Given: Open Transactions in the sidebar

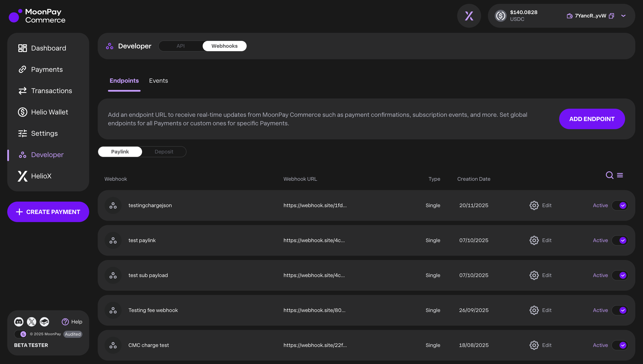Looking at the screenshot, I should coord(51,91).
